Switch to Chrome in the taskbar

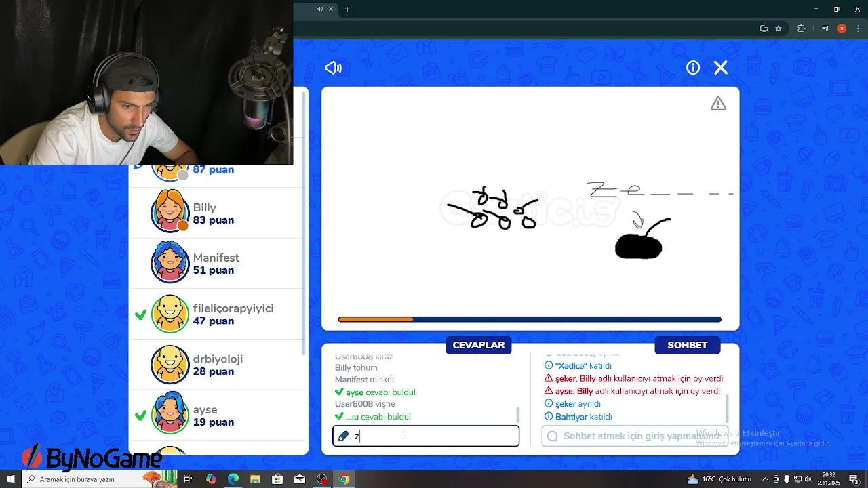[x=344, y=479]
